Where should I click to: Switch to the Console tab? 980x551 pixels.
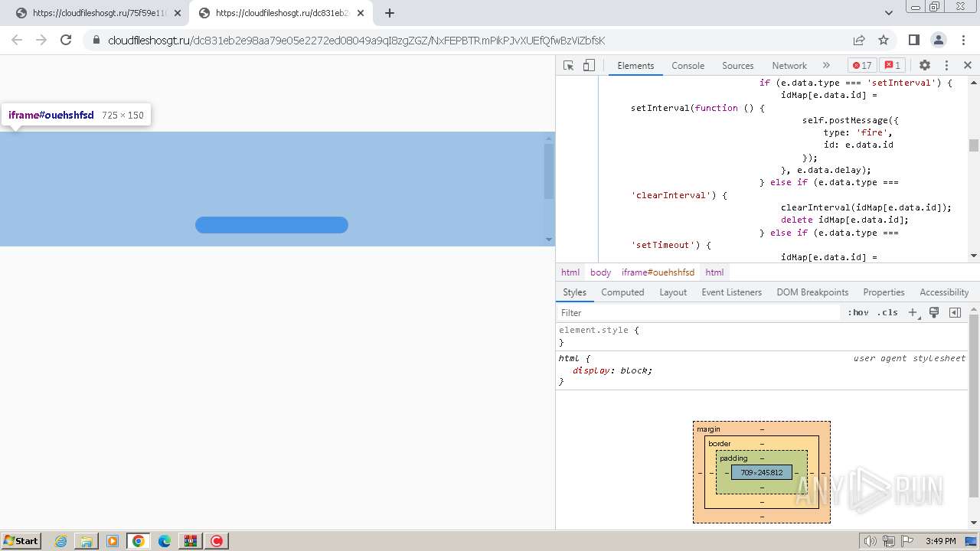click(x=688, y=66)
